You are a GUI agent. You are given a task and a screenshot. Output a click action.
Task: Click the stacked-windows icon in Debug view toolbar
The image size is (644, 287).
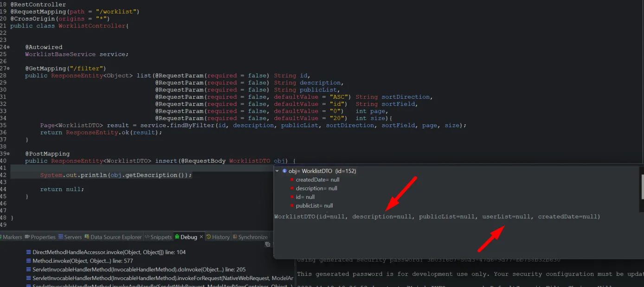pyautogui.click(x=267, y=244)
